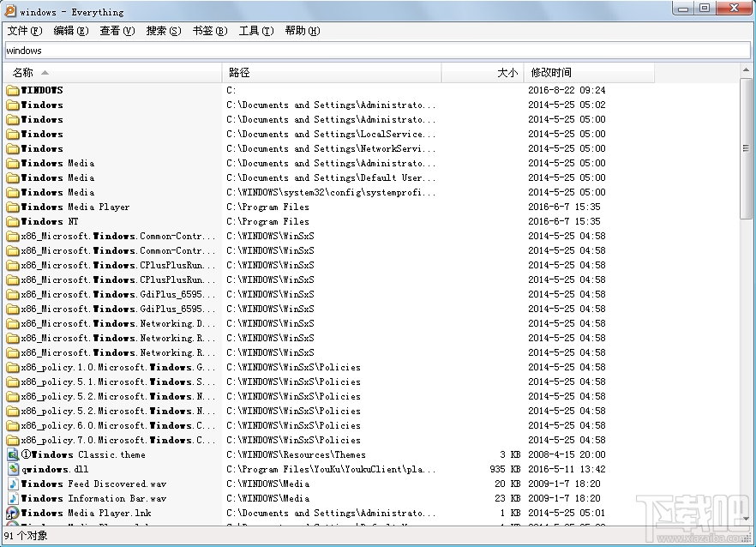Click path C:\WINDOWS\Resources\Themes
Image resolution: width=756 pixels, height=547 pixels.
click(296, 454)
